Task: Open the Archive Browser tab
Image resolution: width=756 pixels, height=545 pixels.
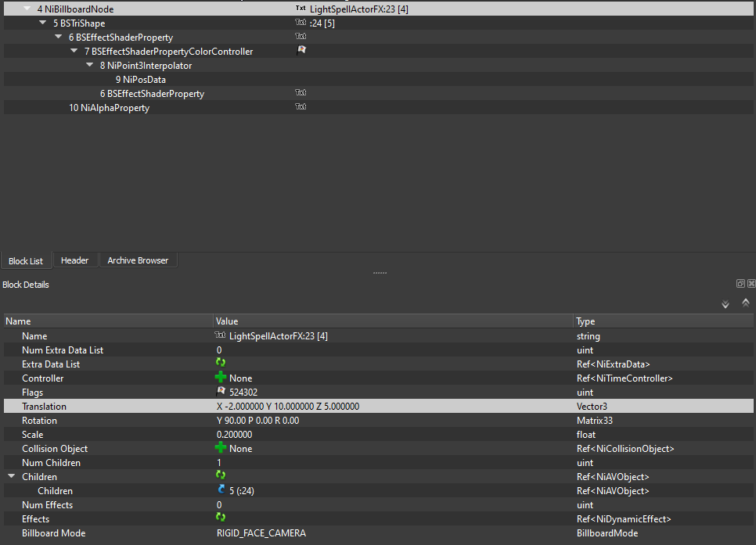Action: (138, 260)
